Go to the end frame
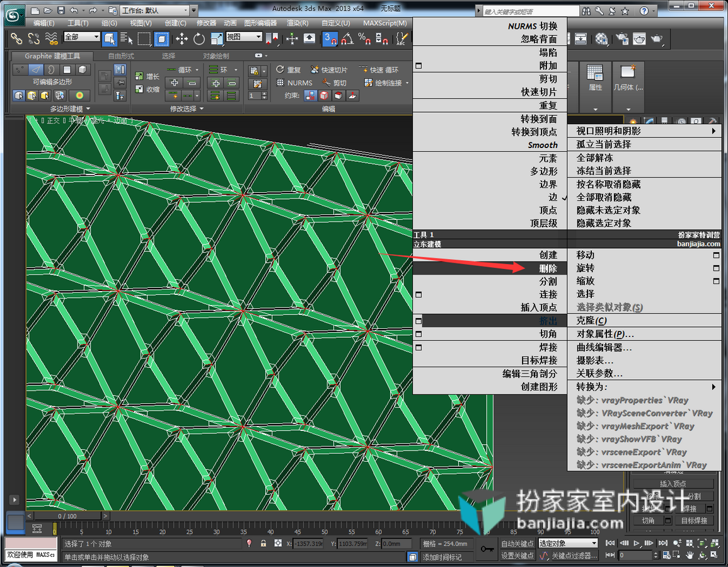Viewport: 728px width, 567px height. [x=662, y=543]
